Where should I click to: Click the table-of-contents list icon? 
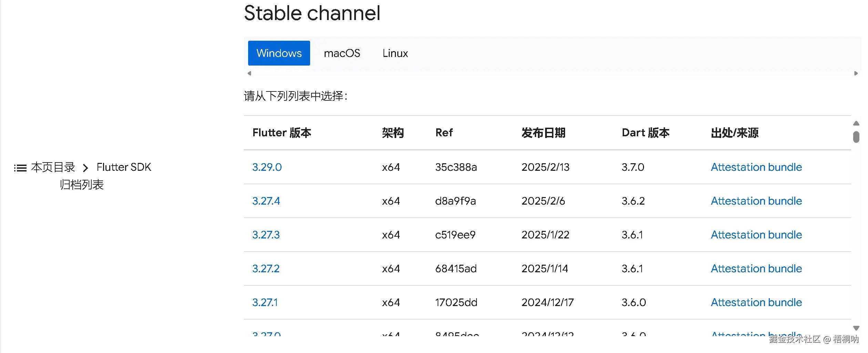(20, 168)
